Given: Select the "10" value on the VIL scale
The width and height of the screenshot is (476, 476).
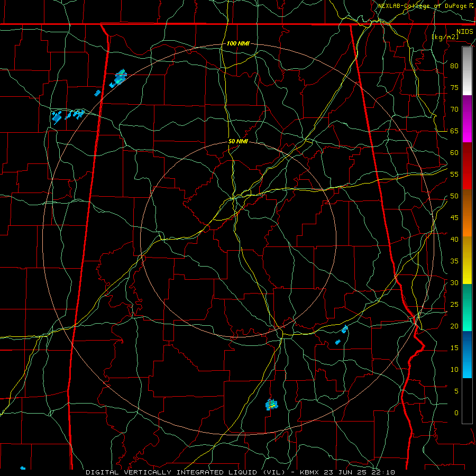Looking at the screenshot, I should [x=454, y=370].
